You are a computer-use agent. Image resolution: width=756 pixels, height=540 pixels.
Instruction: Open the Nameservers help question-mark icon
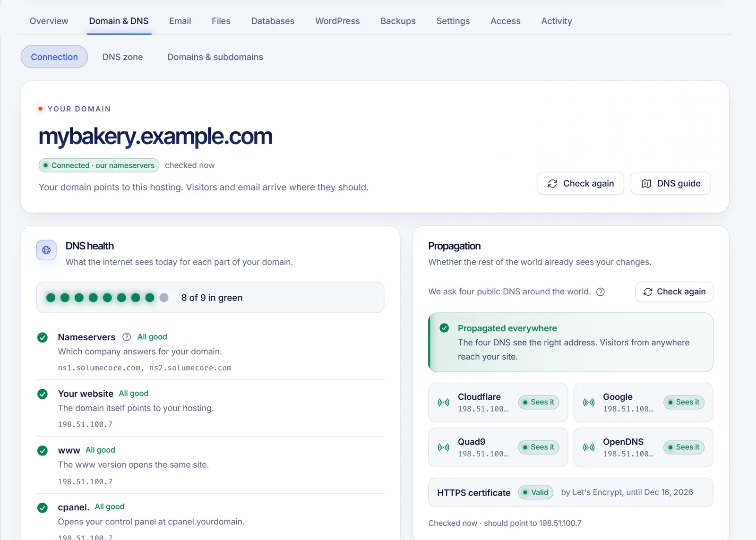[127, 337]
